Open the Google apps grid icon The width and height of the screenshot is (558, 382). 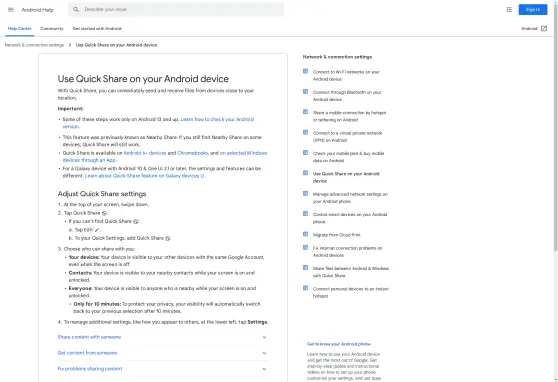click(509, 10)
